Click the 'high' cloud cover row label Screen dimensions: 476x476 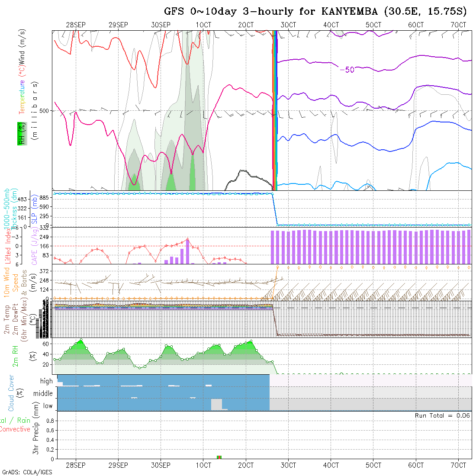[46, 381]
